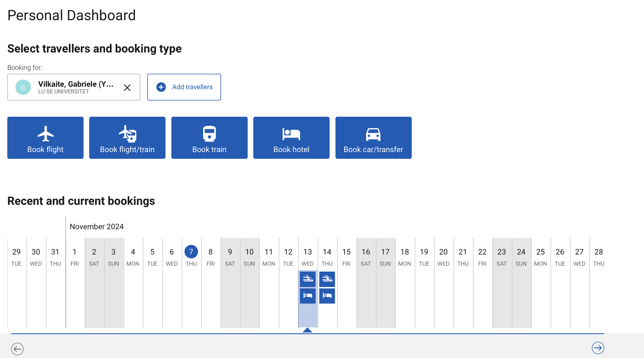Click Add travellers button
This screenshot has width=644, height=358.
coord(184,87)
